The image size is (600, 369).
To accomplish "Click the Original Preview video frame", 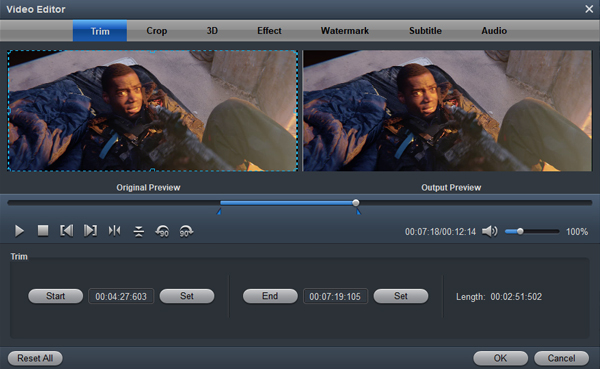I will [153, 111].
